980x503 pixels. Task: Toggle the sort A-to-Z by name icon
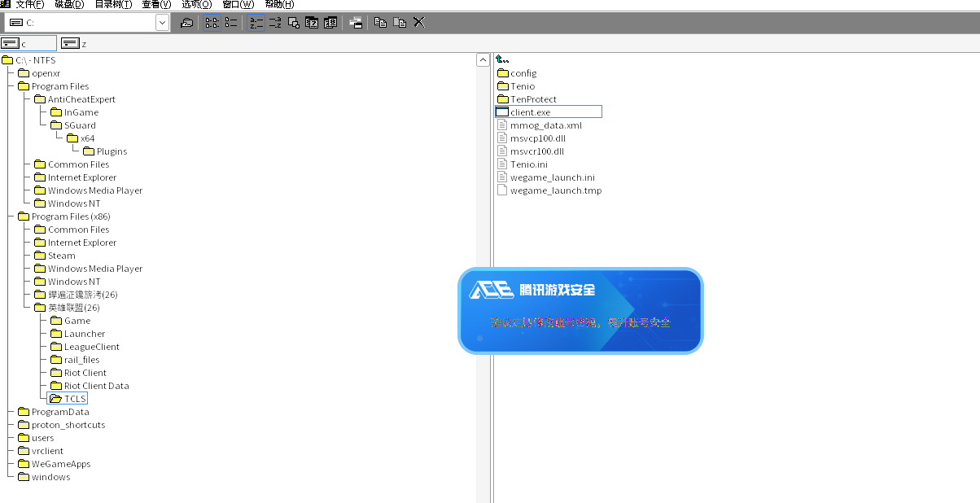coord(256,23)
